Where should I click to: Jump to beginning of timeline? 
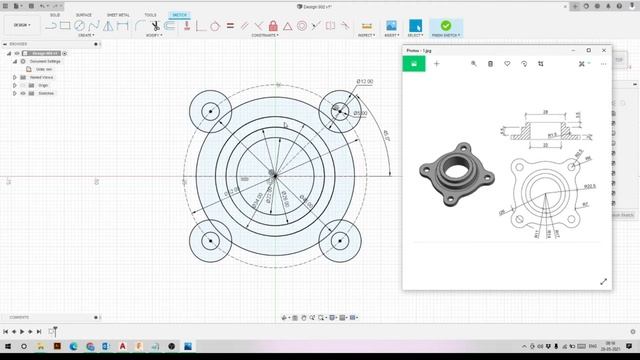pyautogui.click(x=6, y=332)
